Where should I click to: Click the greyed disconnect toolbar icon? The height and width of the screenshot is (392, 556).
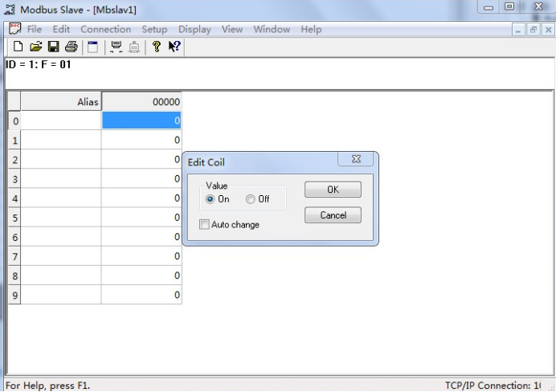[x=134, y=47]
